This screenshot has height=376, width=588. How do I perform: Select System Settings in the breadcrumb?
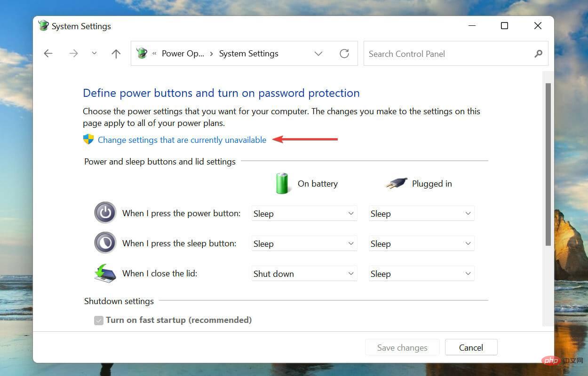[248, 54]
